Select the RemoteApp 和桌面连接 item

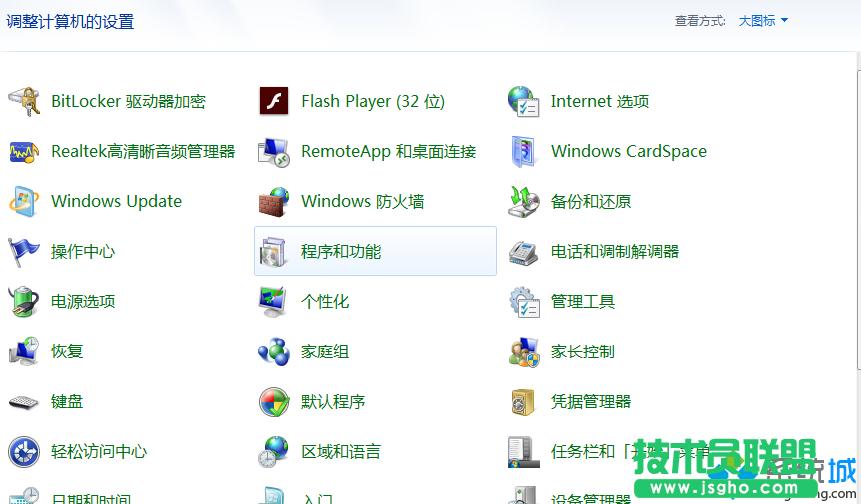click(x=388, y=151)
